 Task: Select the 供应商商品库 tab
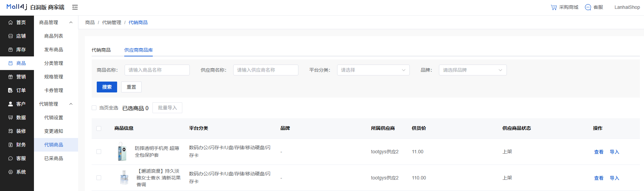tap(139, 50)
